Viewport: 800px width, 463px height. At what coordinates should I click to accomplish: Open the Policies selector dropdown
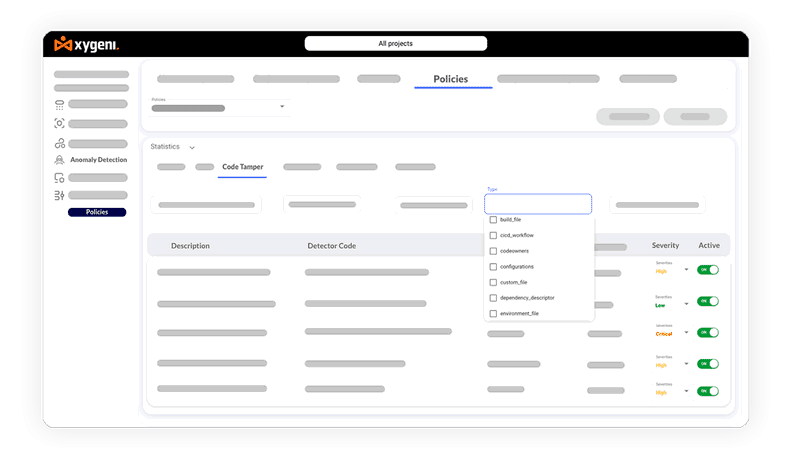click(282, 107)
